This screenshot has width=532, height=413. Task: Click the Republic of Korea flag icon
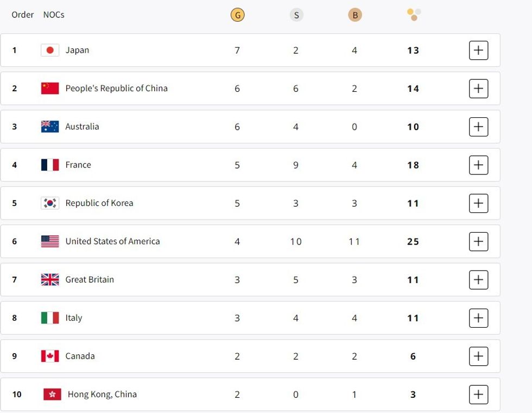(x=50, y=203)
